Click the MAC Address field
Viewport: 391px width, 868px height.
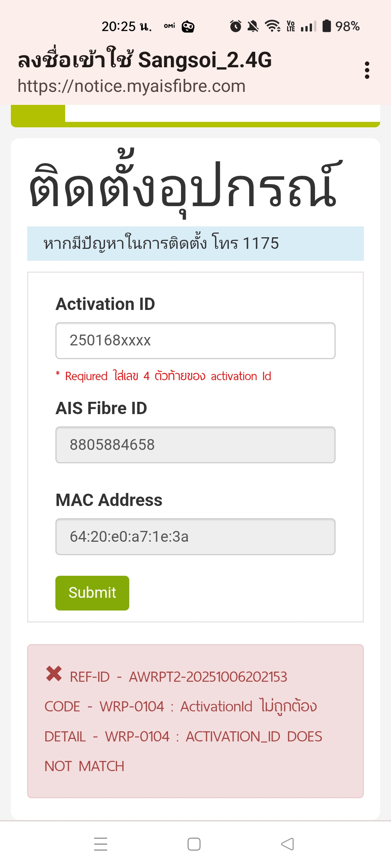coord(195,537)
